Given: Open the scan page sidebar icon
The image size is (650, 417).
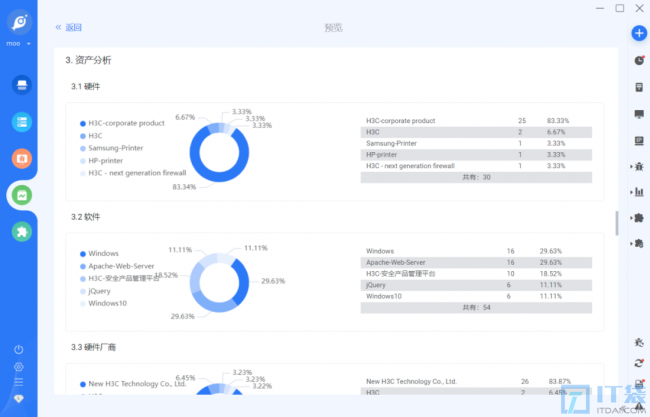Looking at the screenshot, I should 22,85.
